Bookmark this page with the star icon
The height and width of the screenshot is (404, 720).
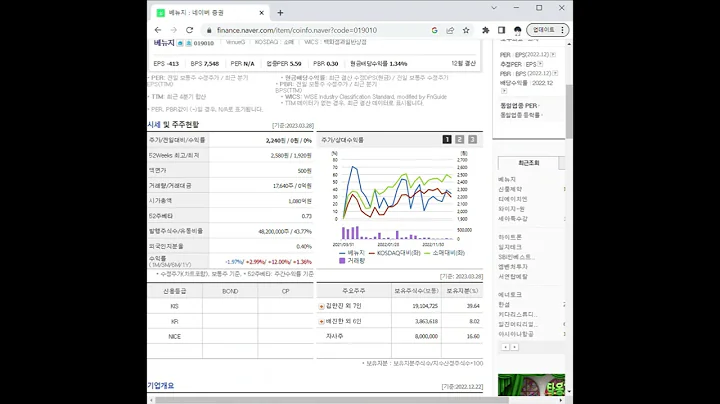point(466,30)
